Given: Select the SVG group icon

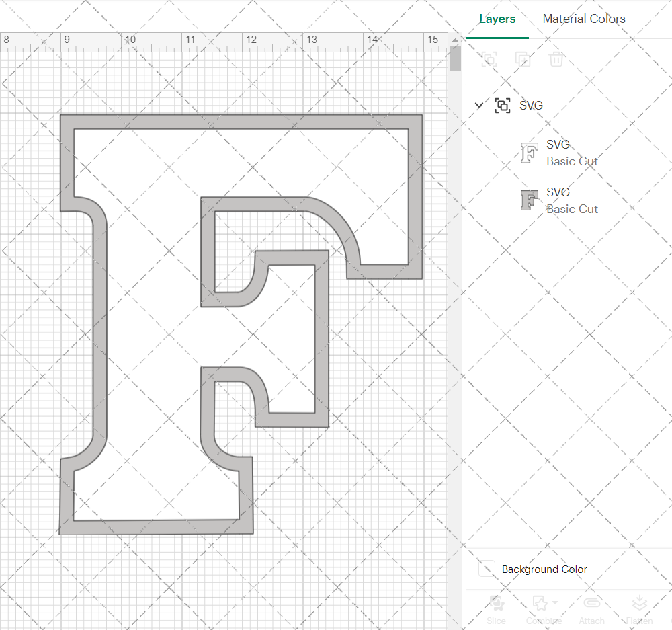Looking at the screenshot, I should click(502, 105).
